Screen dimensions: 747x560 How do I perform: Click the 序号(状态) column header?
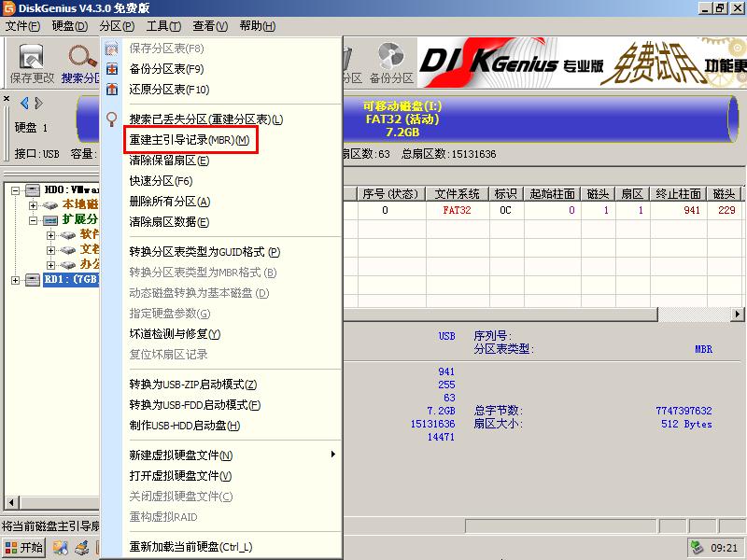[x=390, y=194]
